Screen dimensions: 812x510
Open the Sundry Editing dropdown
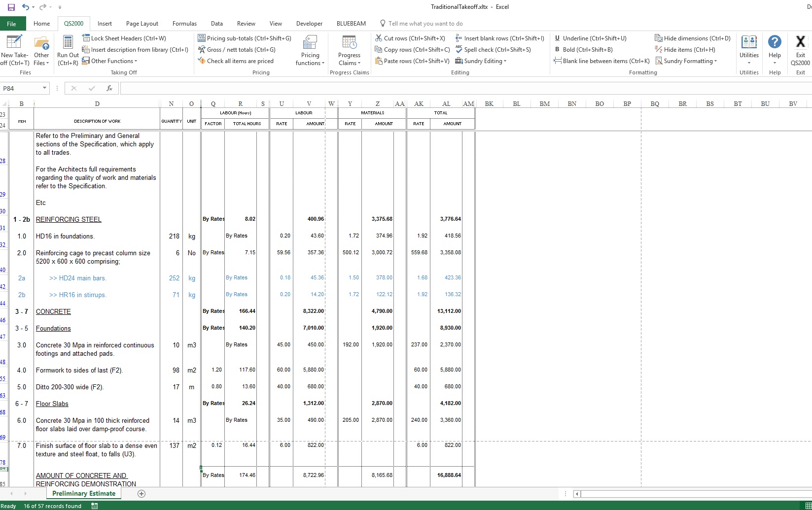[485, 61]
